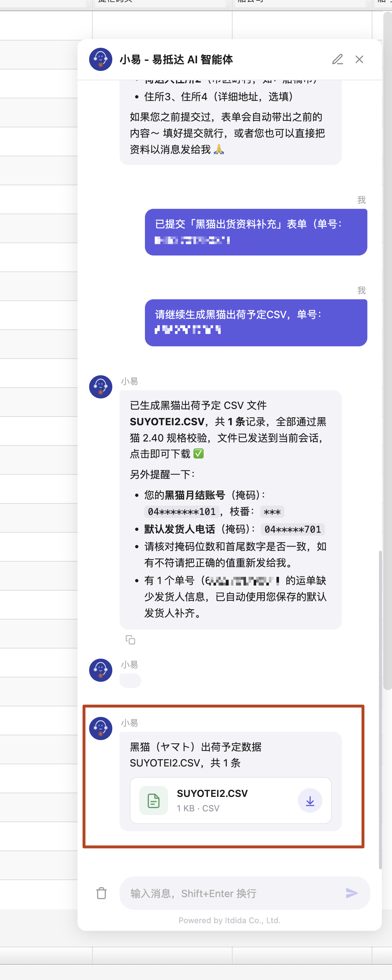Click the empty 小易 typing bubble

tap(130, 681)
